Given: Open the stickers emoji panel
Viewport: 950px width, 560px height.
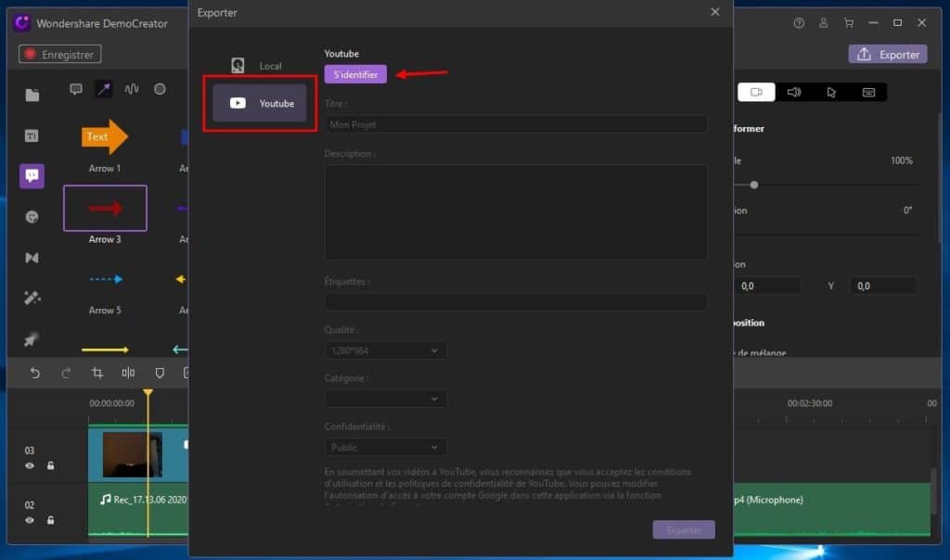Looking at the screenshot, I should click(32, 217).
